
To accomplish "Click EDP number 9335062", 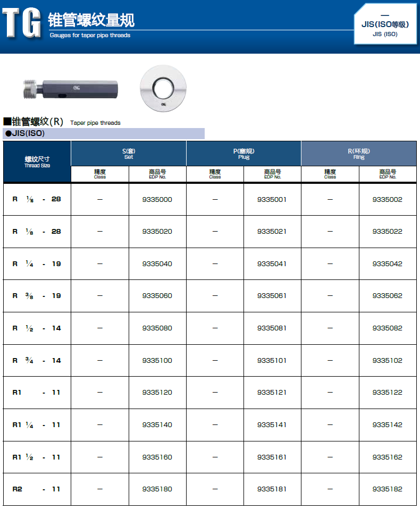I will pos(388,296).
